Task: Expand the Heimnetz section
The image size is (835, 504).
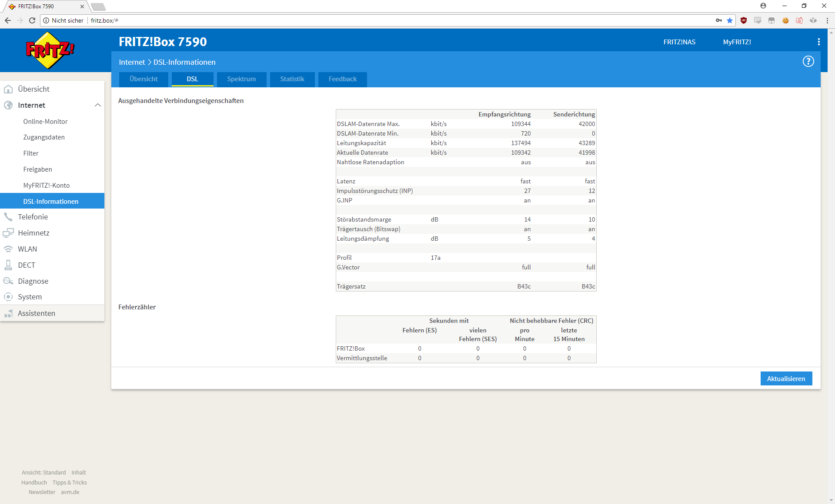Action: 33,233
